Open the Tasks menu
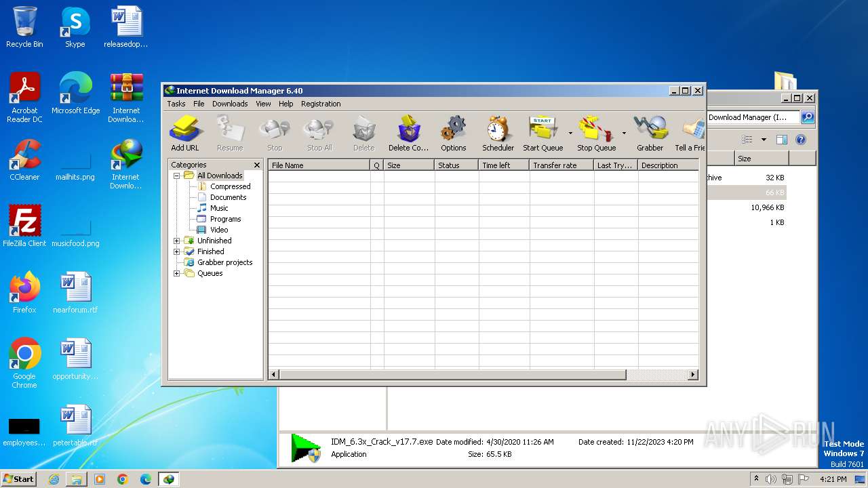Viewport: 868px width, 488px height. click(x=176, y=104)
